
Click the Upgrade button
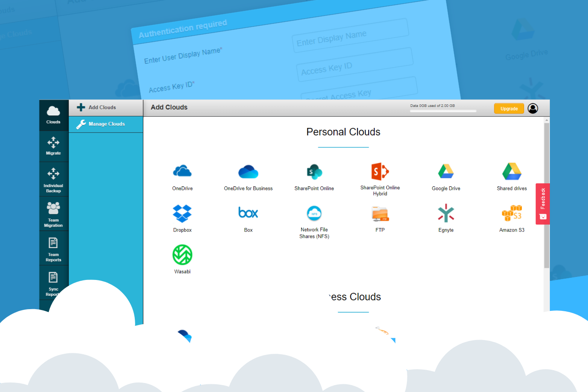pos(509,109)
